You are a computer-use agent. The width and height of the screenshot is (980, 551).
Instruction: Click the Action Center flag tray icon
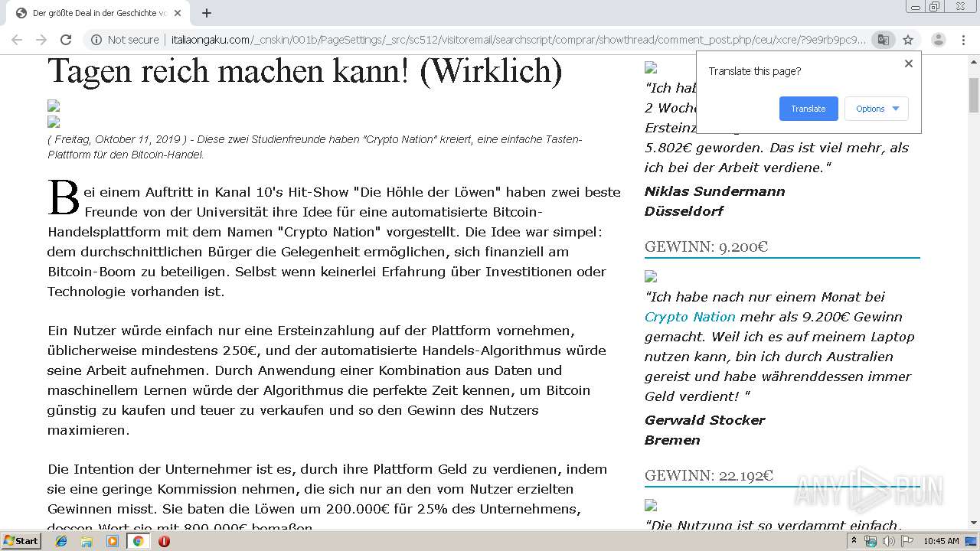click(x=906, y=541)
